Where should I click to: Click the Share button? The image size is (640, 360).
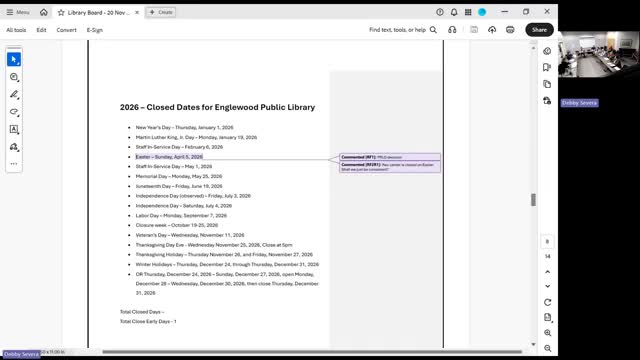[539, 30]
